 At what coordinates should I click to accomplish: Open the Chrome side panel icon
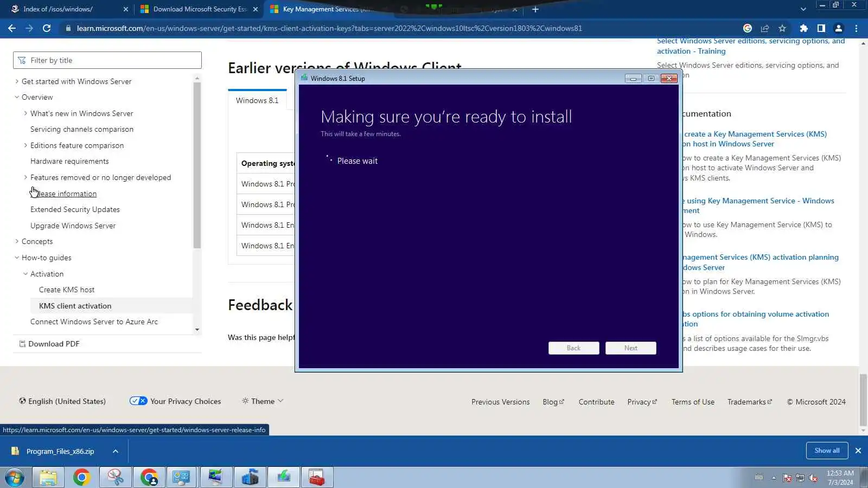click(x=821, y=28)
